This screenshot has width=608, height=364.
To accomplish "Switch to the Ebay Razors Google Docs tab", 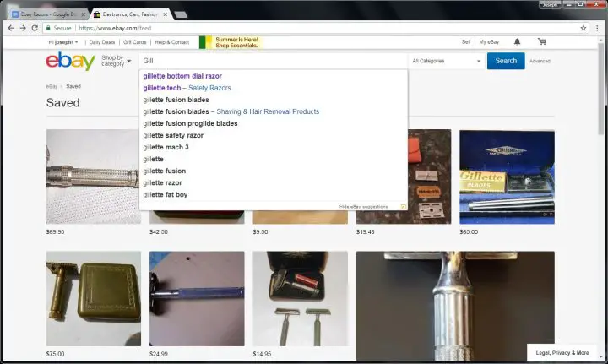I will (x=48, y=14).
